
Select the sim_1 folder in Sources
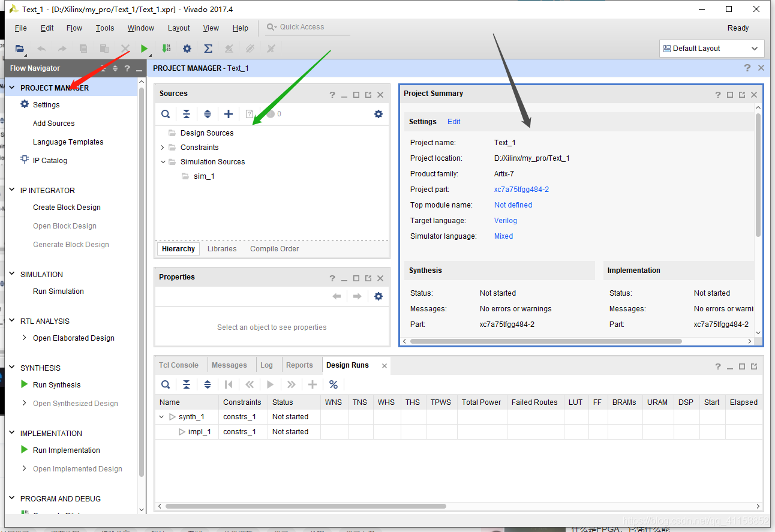tap(204, 176)
